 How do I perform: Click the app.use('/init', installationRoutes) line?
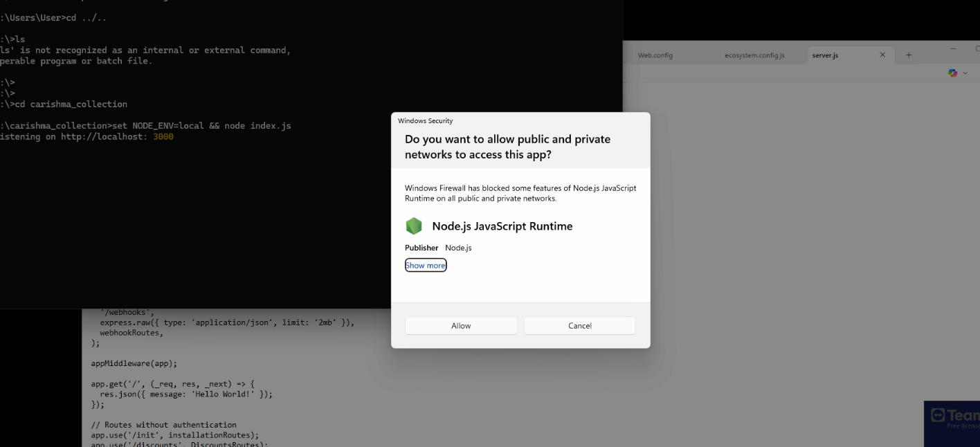click(175, 435)
